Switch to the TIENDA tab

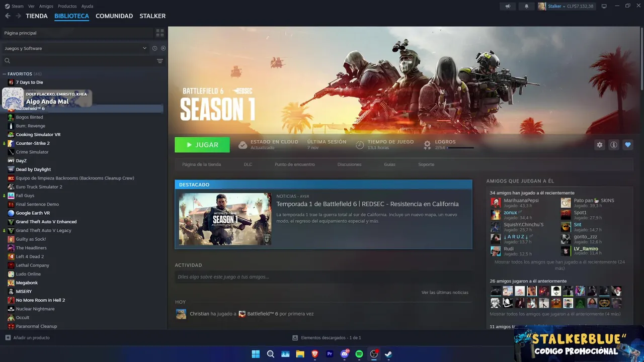(37, 16)
